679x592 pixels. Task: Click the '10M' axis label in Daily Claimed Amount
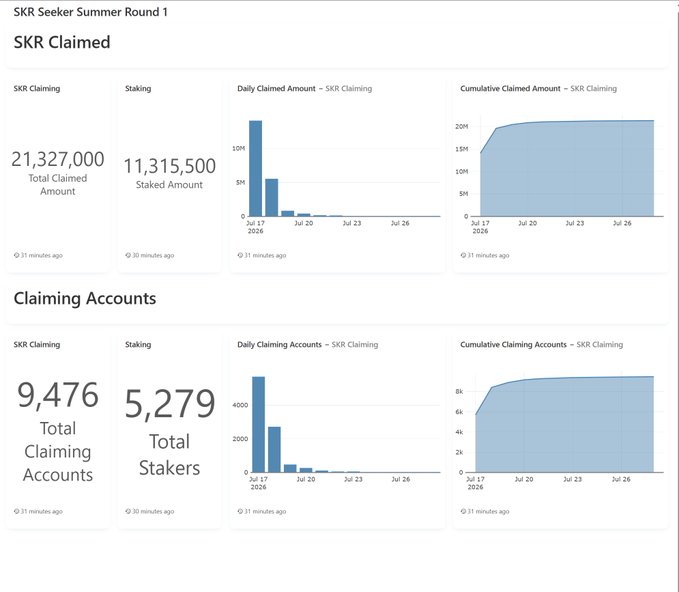[x=239, y=149]
